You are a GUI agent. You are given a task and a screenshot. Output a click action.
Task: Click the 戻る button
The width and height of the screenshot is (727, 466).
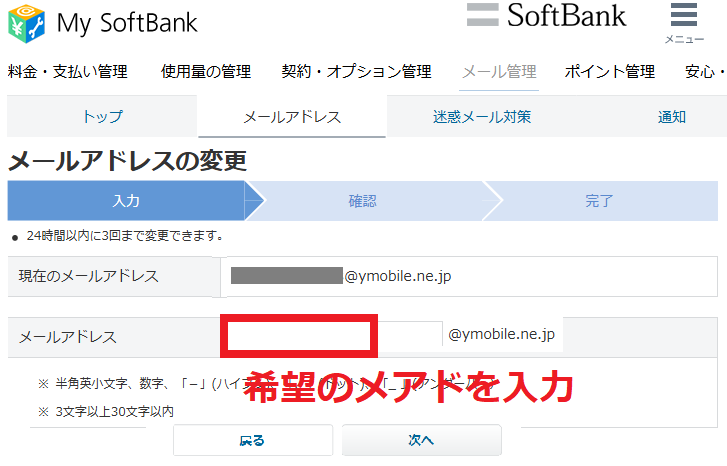(x=253, y=440)
